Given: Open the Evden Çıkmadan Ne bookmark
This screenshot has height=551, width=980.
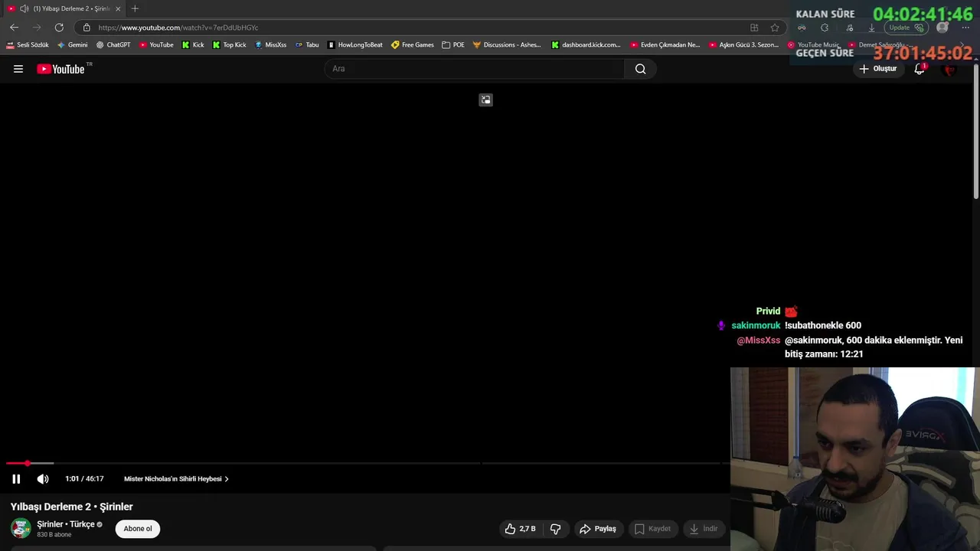Looking at the screenshot, I should click(665, 45).
